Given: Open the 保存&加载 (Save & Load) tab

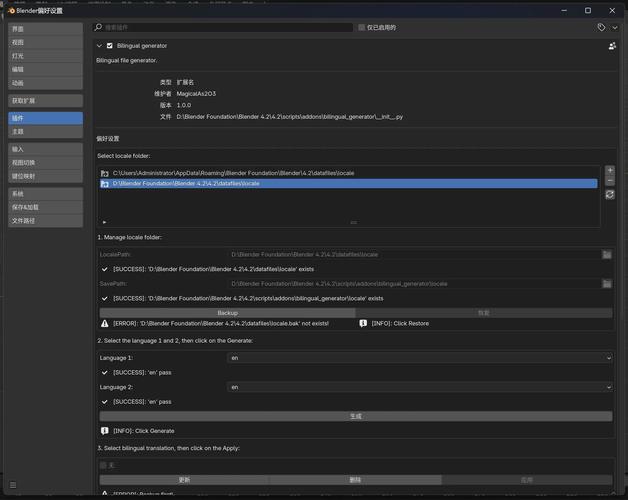Looking at the screenshot, I should pos(45,207).
